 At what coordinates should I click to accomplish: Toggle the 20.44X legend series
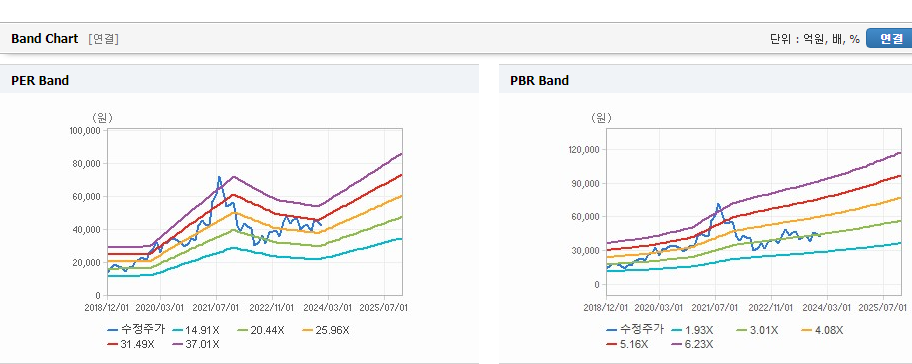(x=261, y=330)
